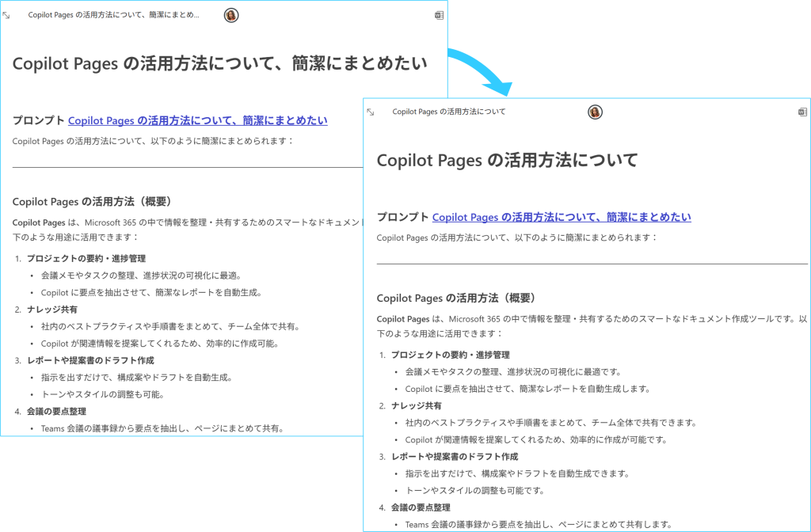Click the expand icon in the back Copilot Pages window
The image size is (811, 532).
6,16
